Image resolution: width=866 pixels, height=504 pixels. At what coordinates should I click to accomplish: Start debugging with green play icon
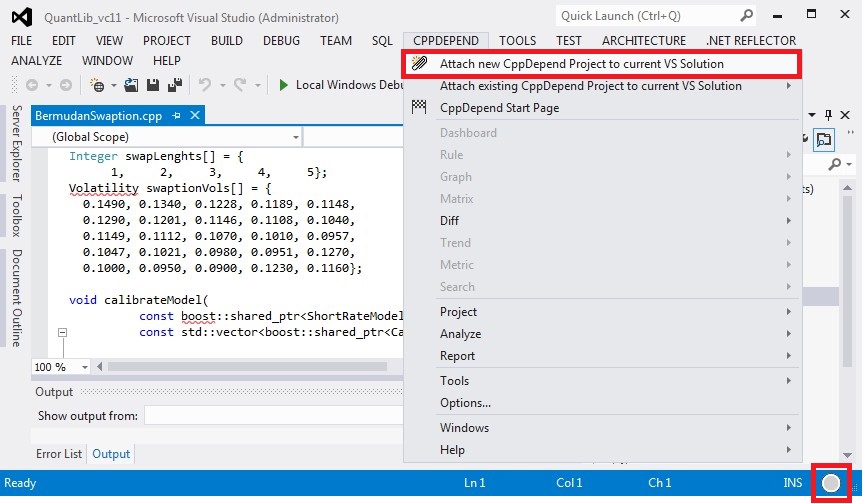pos(283,85)
